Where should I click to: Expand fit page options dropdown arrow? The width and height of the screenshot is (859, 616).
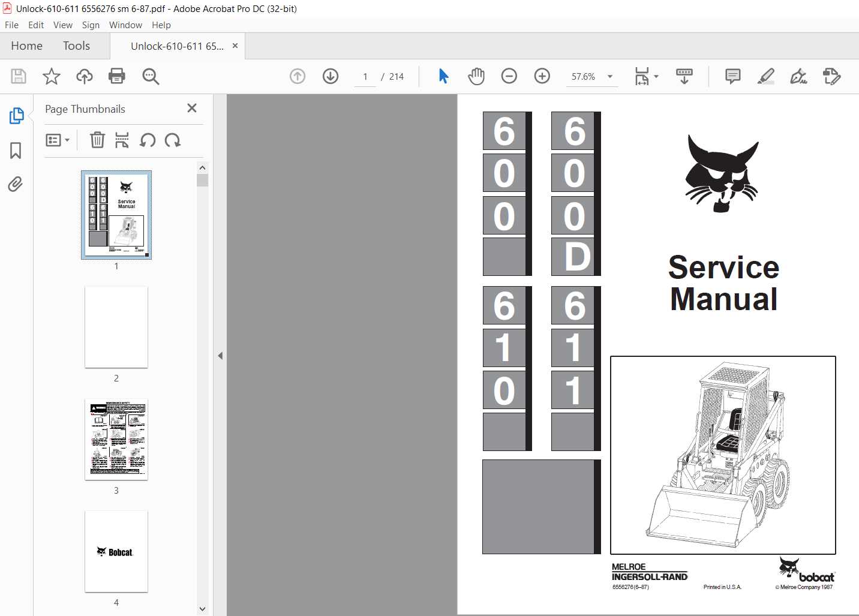[x=656, y=76]
